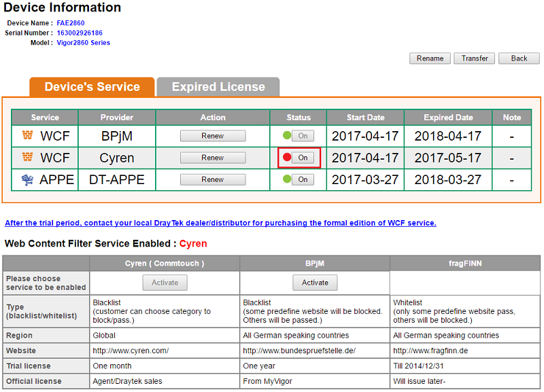Renew the BPjM WCF license
544x392 pixels.
point(212,136)
